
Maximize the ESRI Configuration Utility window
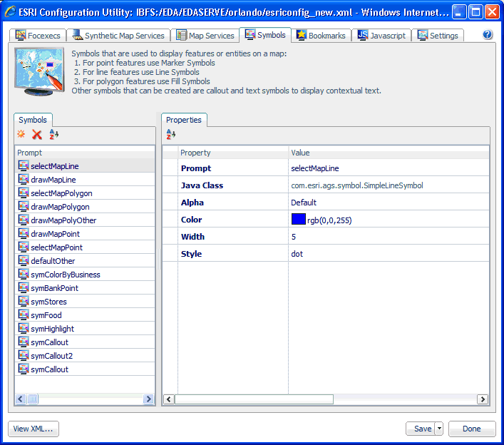pos(475,12)
